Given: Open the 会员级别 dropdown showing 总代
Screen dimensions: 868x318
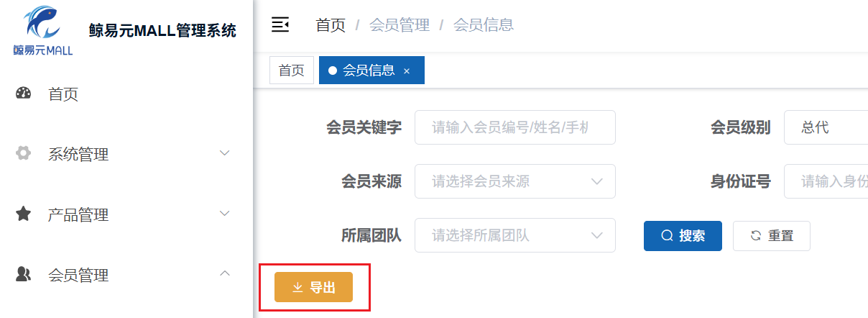Looking at the screenshot, I should click(826, 127).
